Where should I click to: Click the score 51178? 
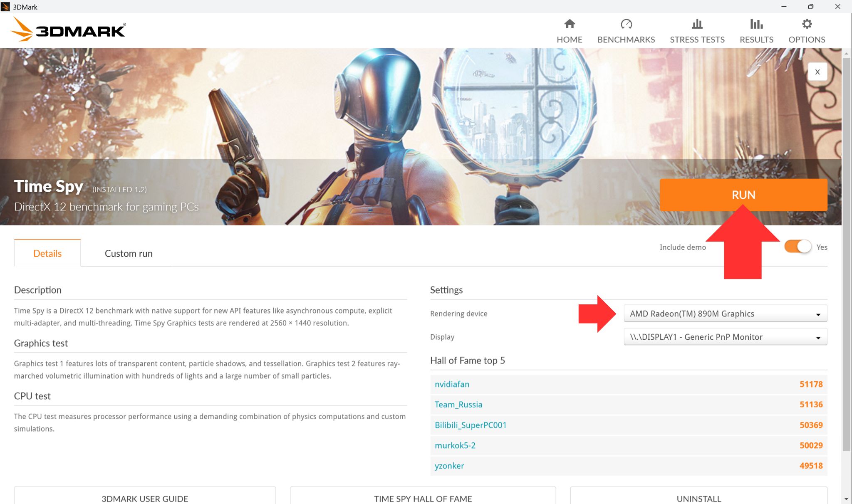click(x=811, y=384)
